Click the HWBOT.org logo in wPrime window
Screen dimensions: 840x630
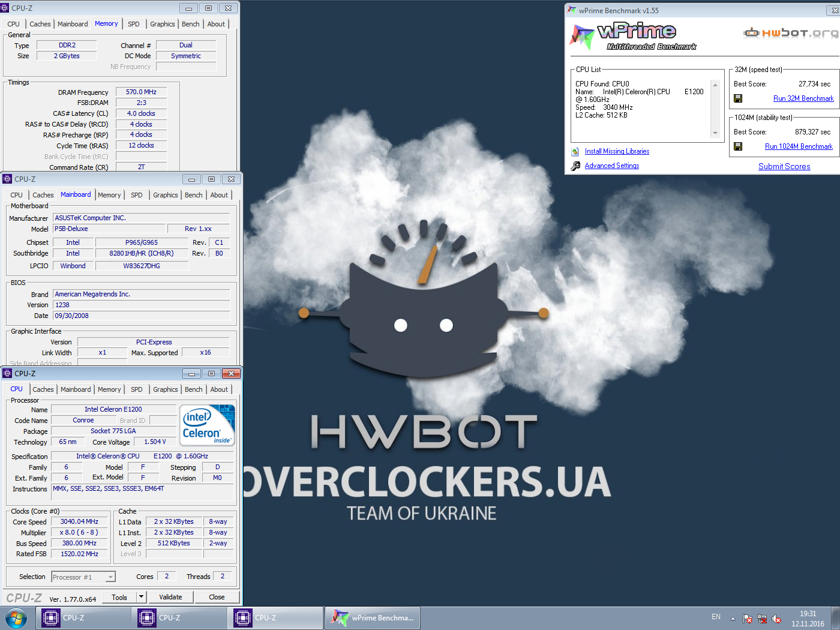tap(791, 32)
